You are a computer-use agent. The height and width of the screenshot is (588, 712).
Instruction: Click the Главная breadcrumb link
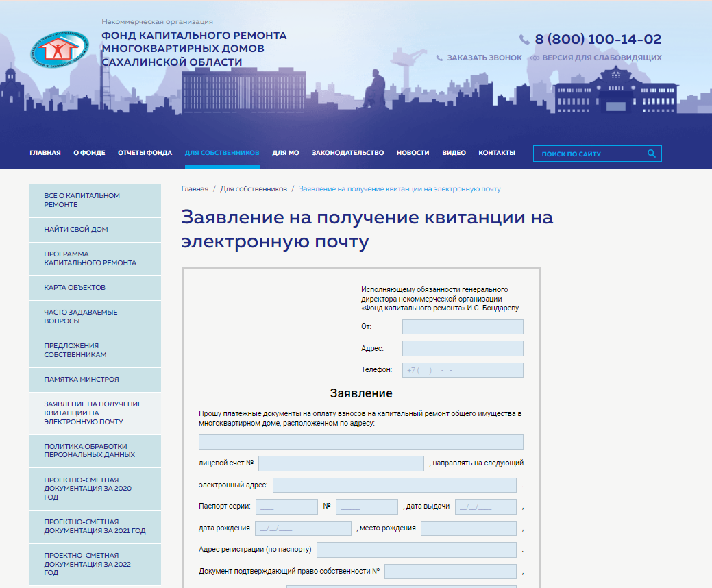[x=195, y=188]
